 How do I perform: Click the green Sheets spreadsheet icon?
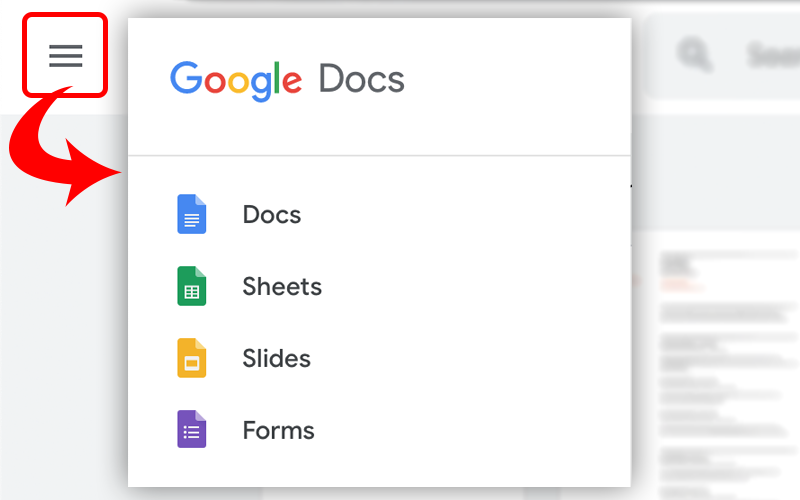click(x=191, y=286)
